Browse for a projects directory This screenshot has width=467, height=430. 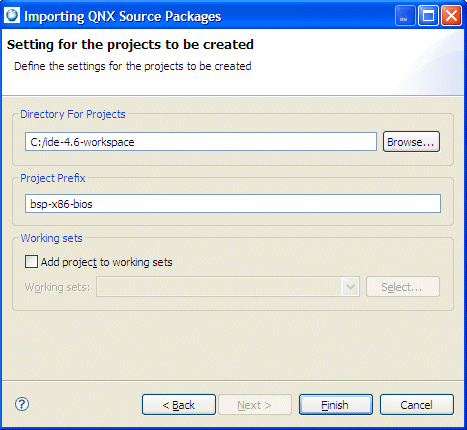(x=411, y=142)
